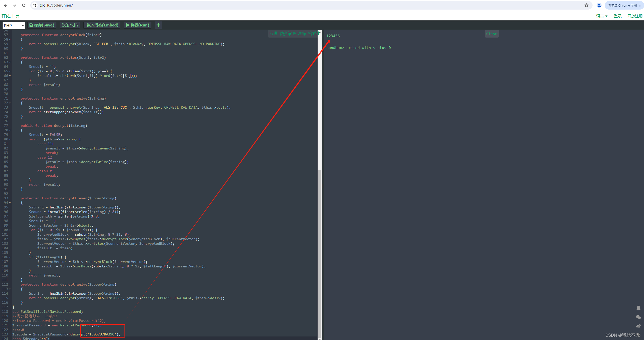Click 缩进 indent action
Screen dimensions: 644x340
273,34
